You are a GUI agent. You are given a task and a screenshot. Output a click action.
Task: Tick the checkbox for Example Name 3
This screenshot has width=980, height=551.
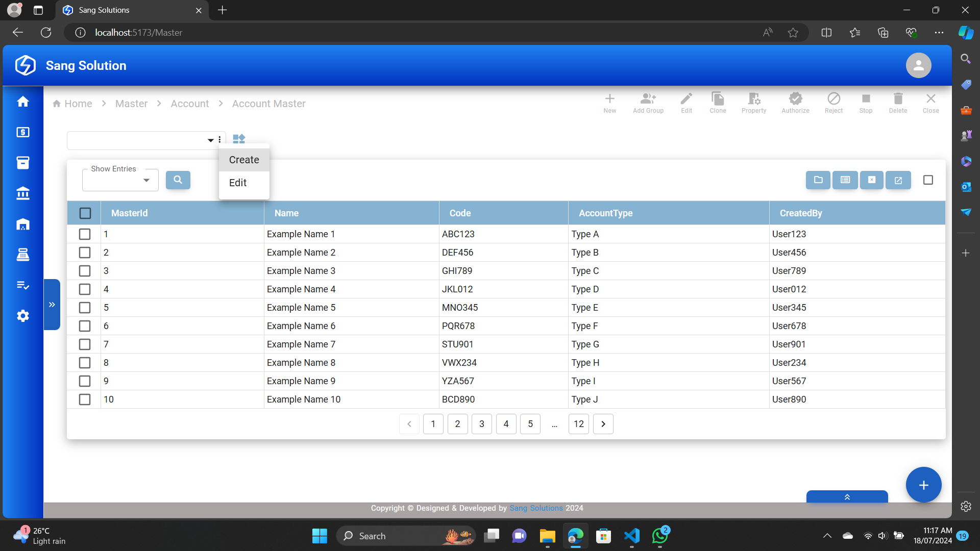pos(85,271)
